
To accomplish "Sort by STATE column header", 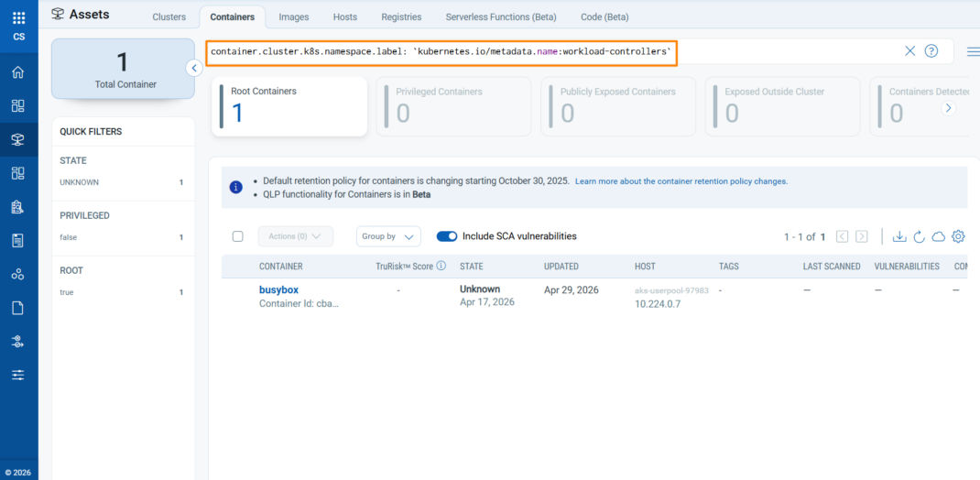I will point(472,267).
